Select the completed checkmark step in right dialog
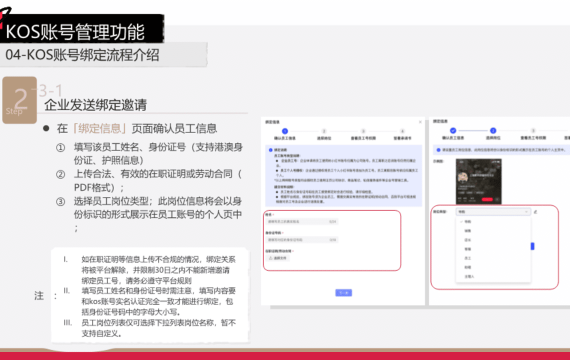 click(x=453, y=131)
